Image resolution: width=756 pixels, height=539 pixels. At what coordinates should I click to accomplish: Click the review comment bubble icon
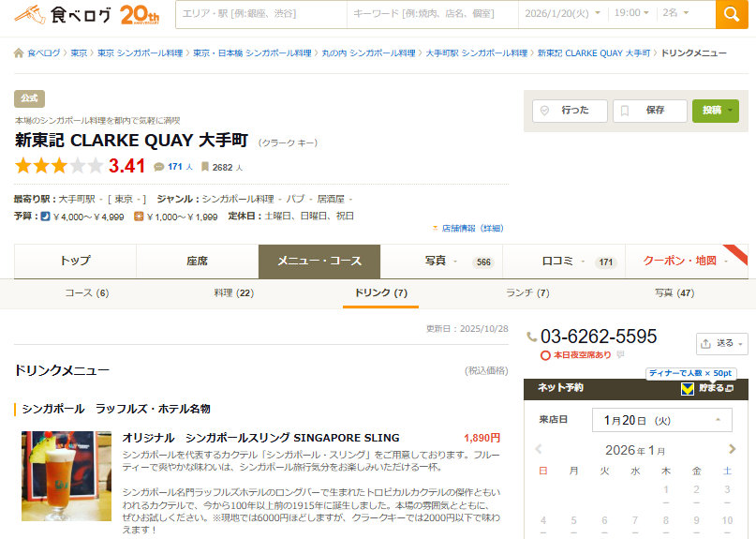[159, 167]
